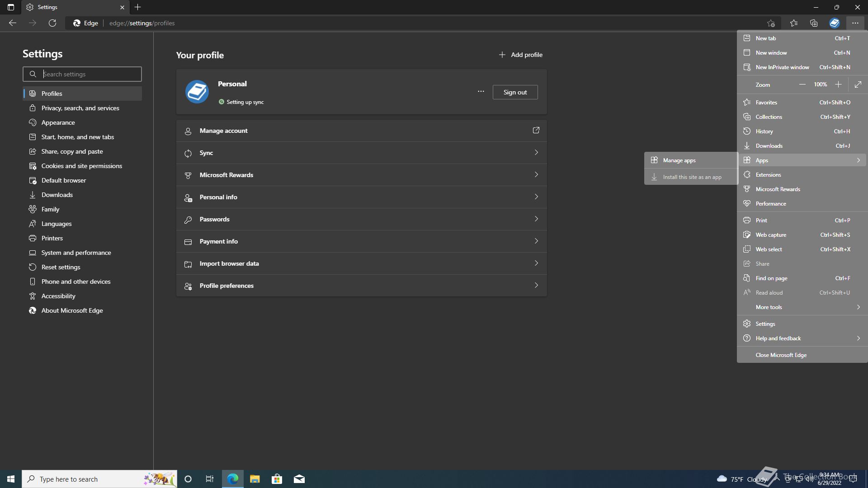Open the Collections toolbar icon
The height and width of the screenshot is (488, 868).
(x=814, y=23)
